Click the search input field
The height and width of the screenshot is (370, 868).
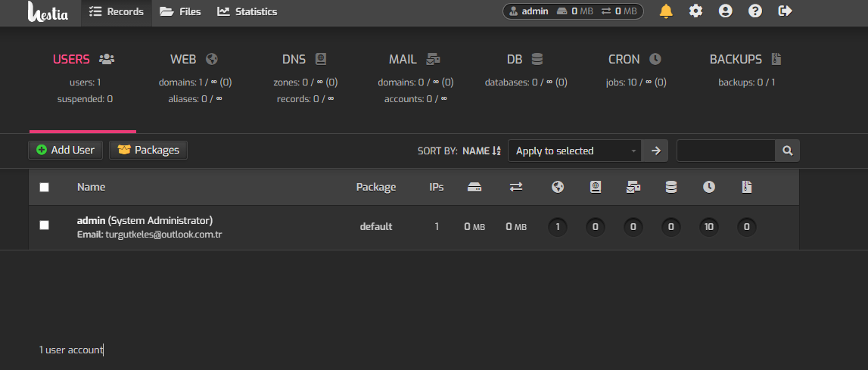[x=725, y=151]
